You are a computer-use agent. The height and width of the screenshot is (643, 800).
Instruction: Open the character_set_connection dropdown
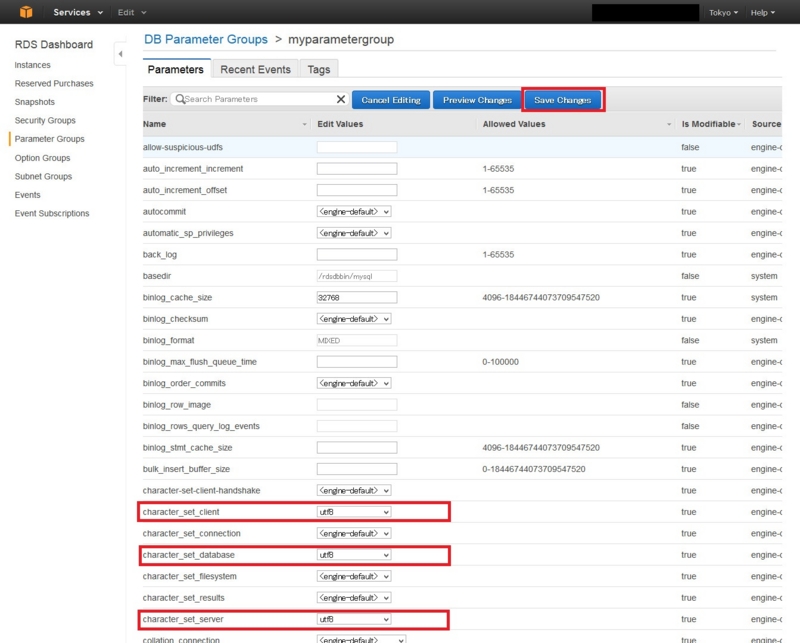[354, 533]
